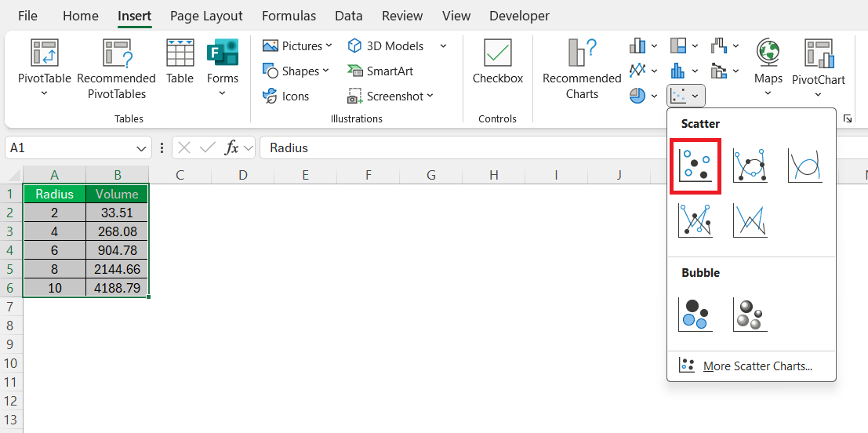This screenshot has height=433, width=868.
Task: Select the Radius header cell
Action: [x=54, y=194]
